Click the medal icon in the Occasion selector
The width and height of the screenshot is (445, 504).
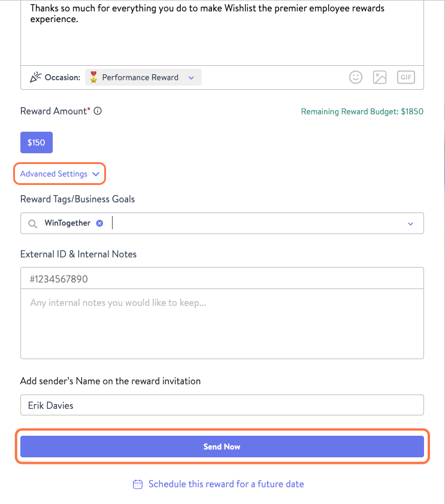coord(94,77)
